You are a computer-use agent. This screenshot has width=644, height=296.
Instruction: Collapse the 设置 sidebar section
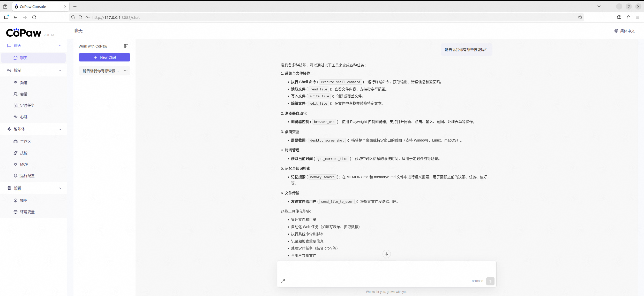coord(60,188)
